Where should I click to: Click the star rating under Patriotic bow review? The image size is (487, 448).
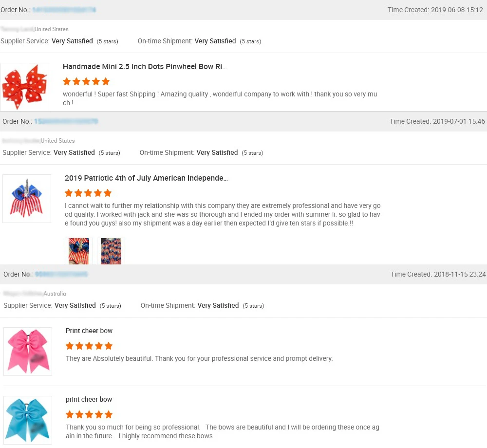pyautogui.click(x=88, y=193)
